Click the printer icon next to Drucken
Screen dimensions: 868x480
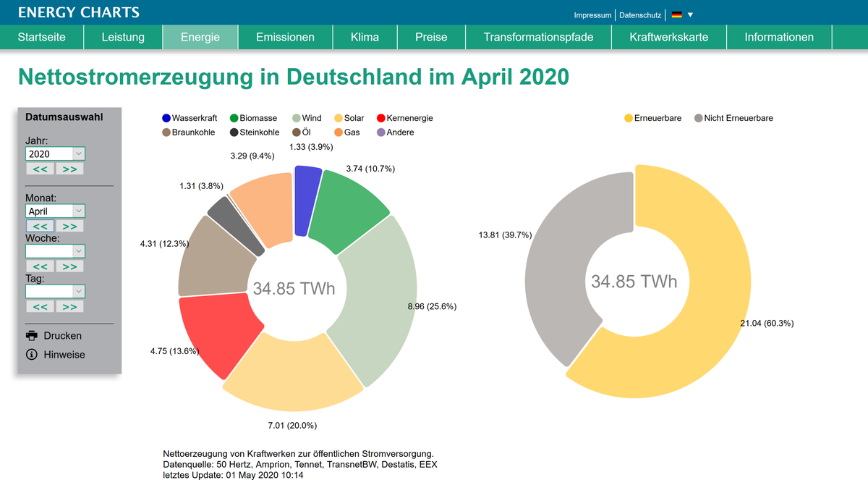pos(32,336)
